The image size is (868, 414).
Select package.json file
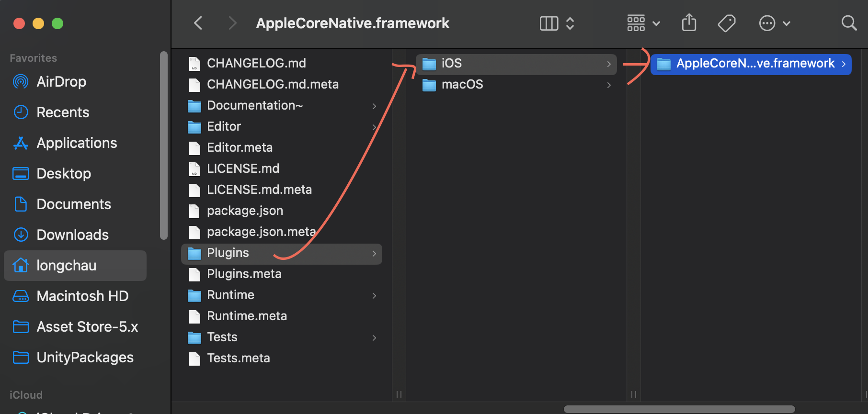(282, 211)
